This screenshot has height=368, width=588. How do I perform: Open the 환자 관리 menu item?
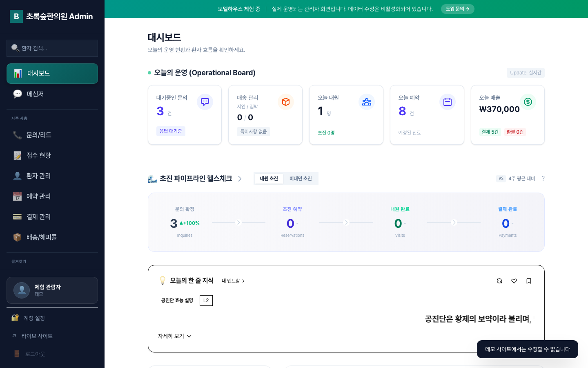point(52,176)
